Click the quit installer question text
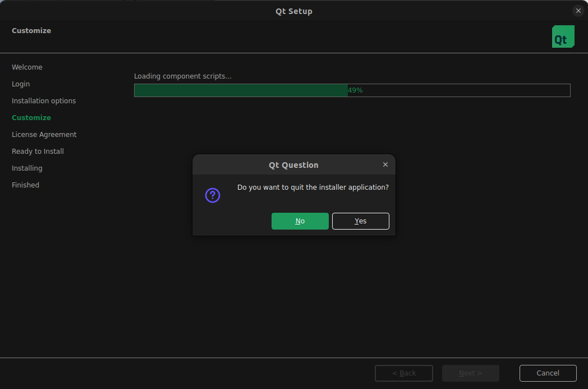 pos(313,187)
